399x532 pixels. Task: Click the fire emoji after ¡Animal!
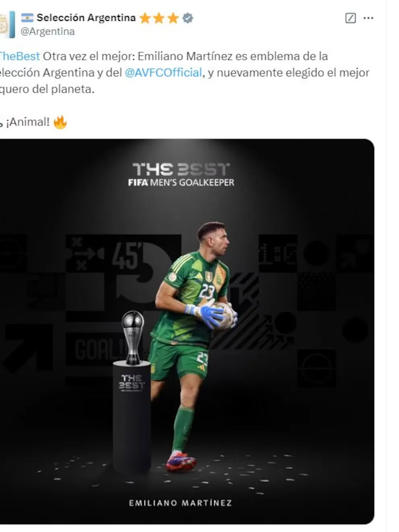(x=60, y=122)
